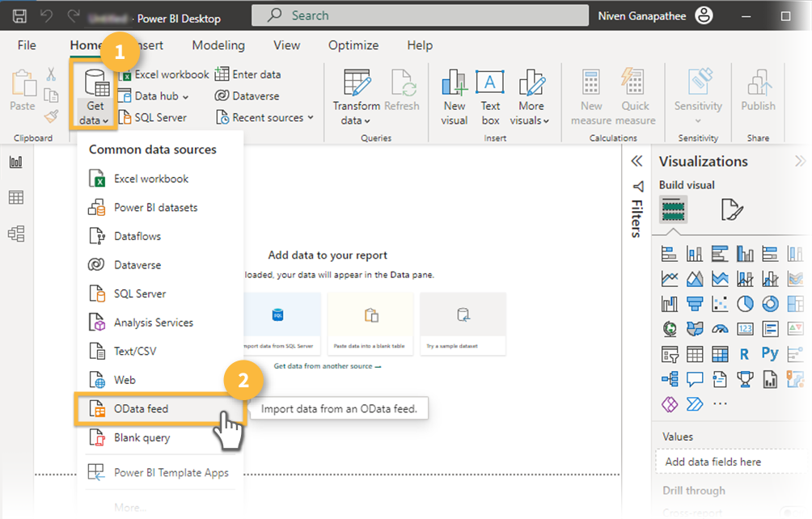Click the Undo arrow icon

tap(47, 16)
